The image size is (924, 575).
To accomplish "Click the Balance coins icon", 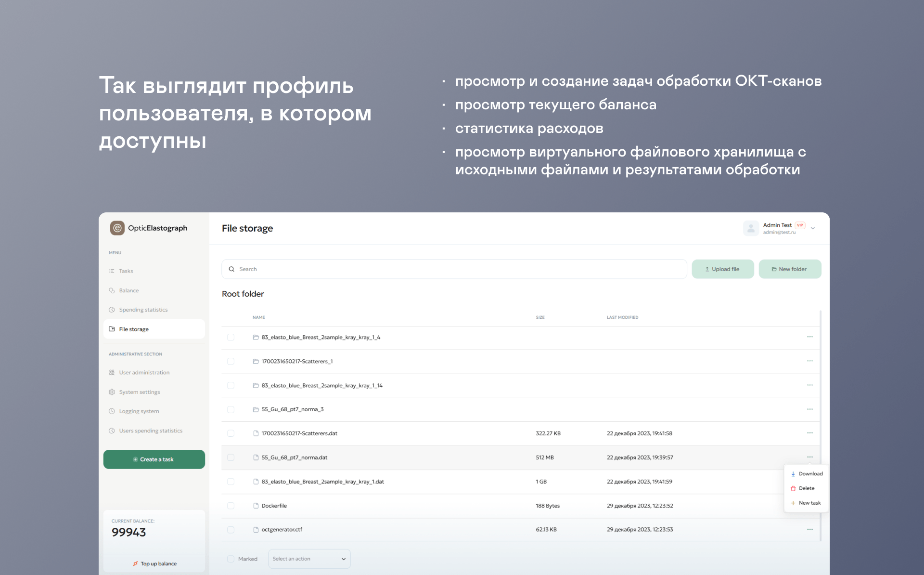I will 112,290.
